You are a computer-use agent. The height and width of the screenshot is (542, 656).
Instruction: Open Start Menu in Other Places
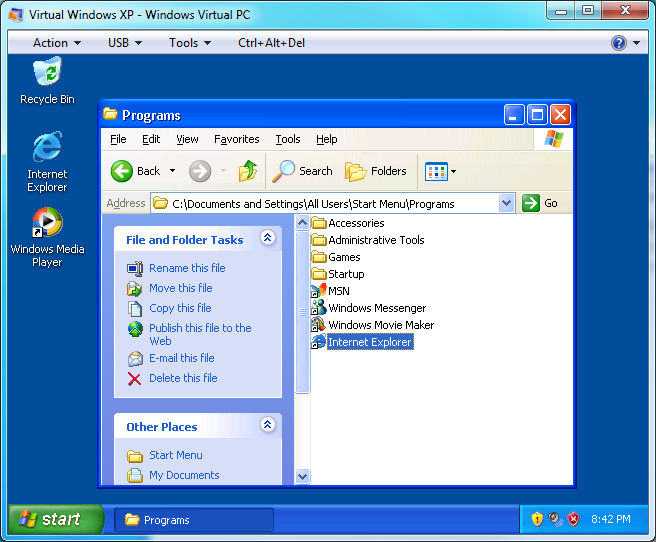pos(176,455)
